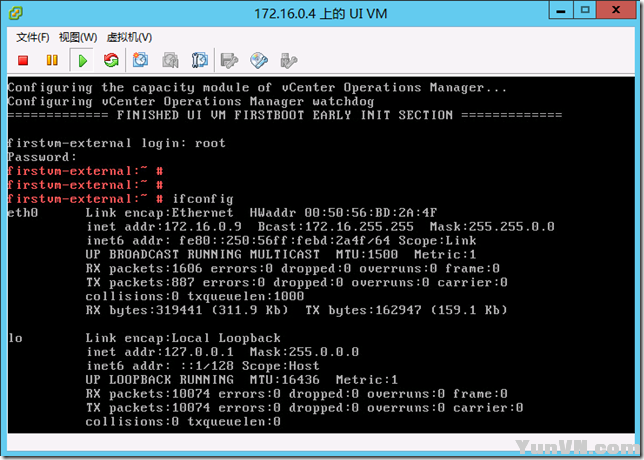The image size is (644, 460).
Task: Open the 文件(F) menu
Action: click(x=33, y=37)
